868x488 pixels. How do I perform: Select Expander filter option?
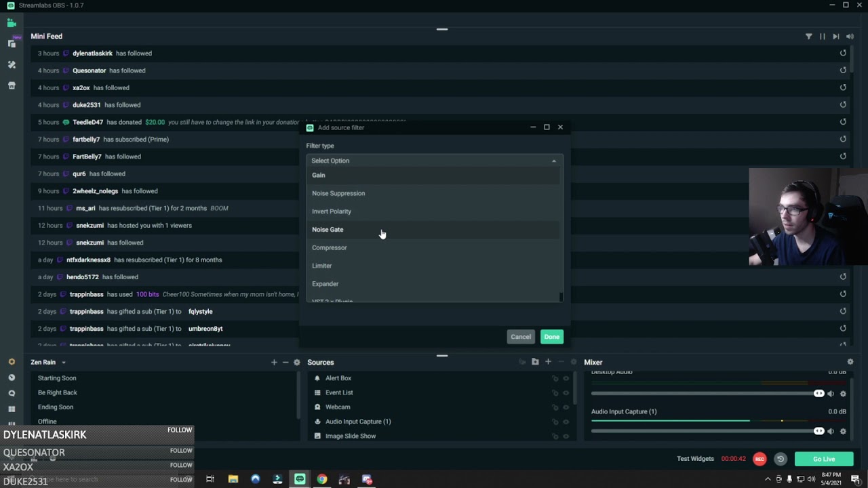pyautogui.click(x=434, y=284)
